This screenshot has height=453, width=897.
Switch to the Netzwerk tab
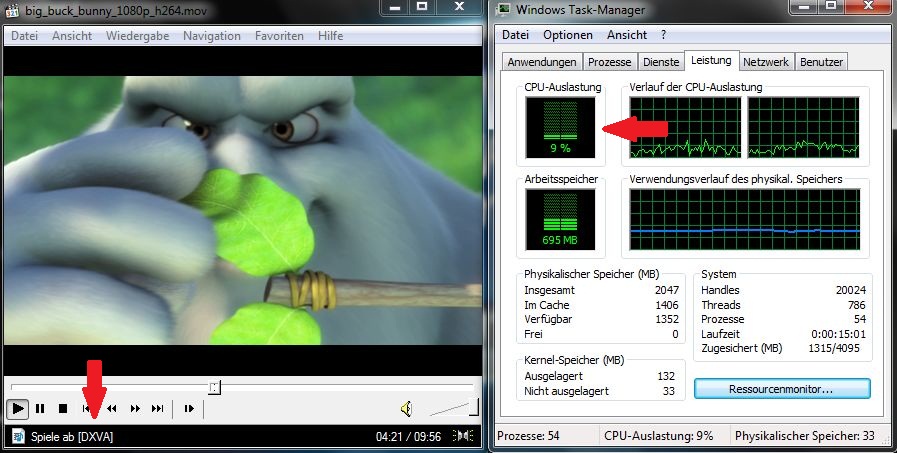766,62
